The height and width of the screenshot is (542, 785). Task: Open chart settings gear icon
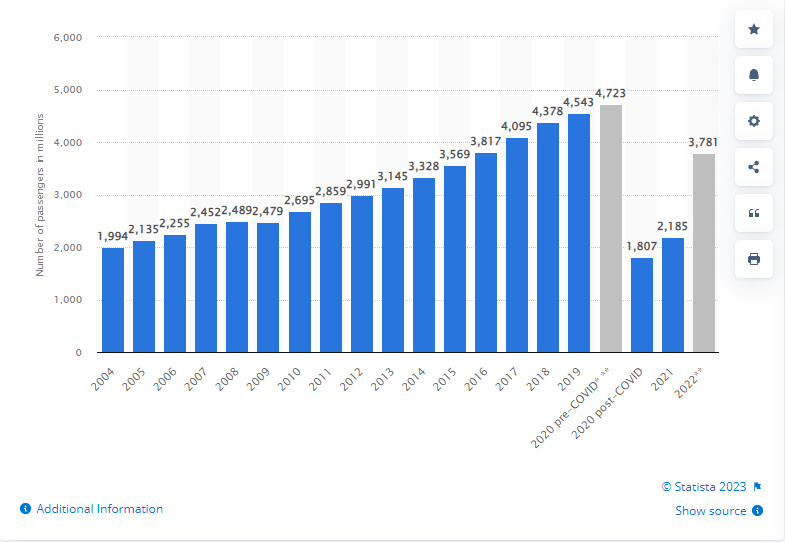point(753,121)
